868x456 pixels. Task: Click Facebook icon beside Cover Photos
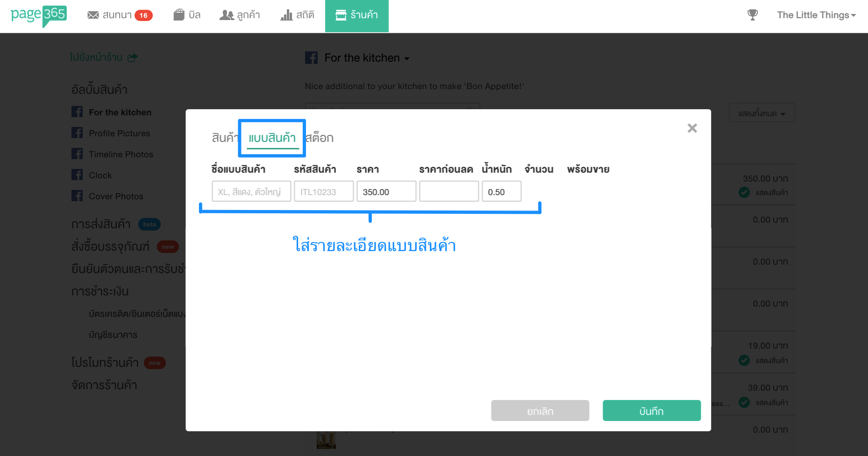(x=77, y=196)
